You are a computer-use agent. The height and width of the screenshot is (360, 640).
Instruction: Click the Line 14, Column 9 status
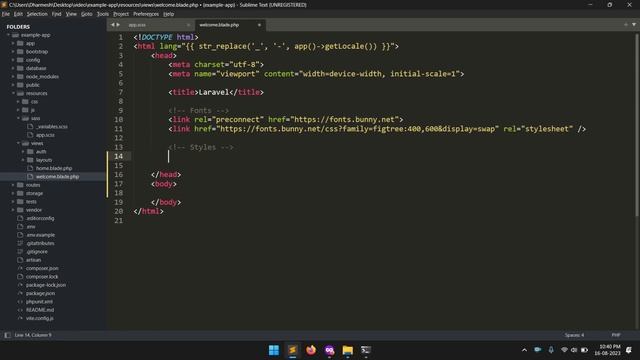[33, 335]
